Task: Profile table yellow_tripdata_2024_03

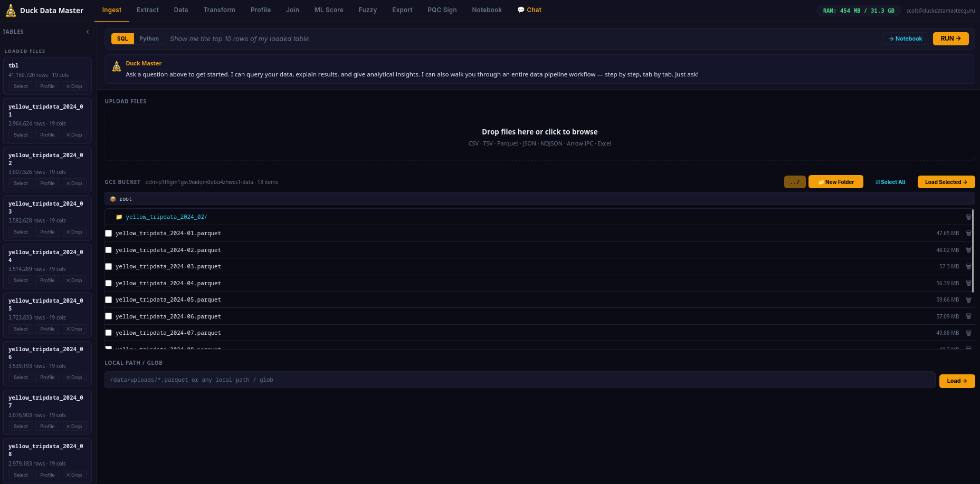Action: (47, 232)
